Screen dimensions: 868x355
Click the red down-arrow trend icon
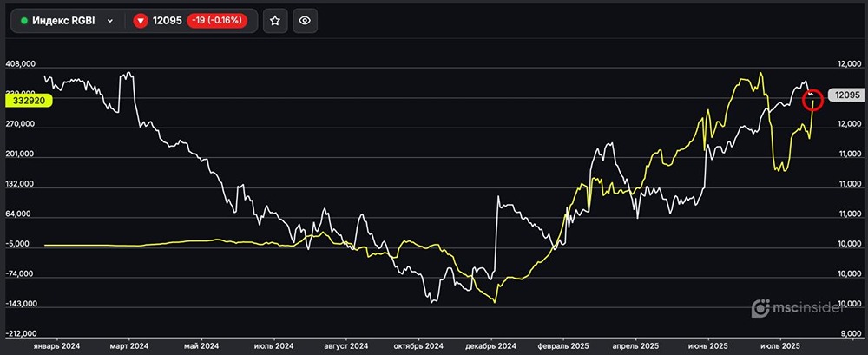point(141,20)
